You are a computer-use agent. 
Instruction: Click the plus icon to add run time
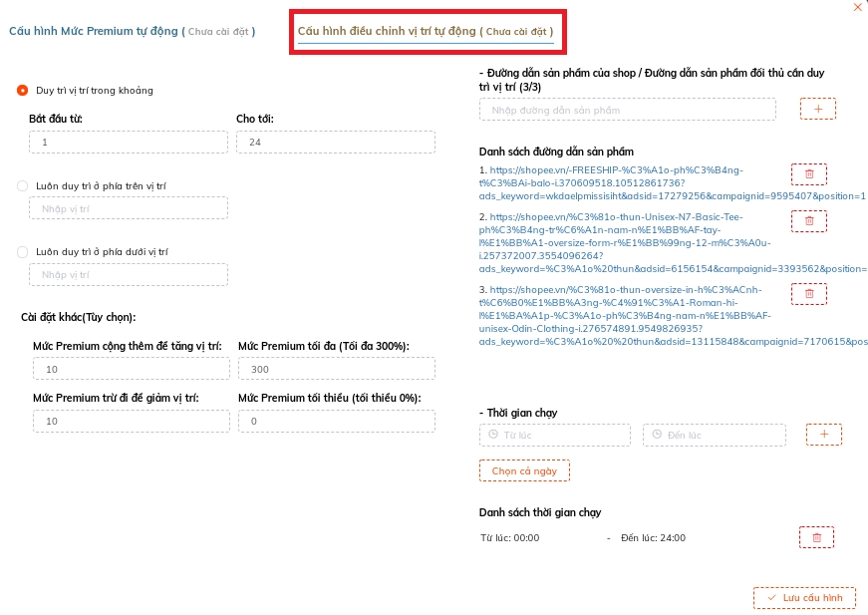824,435
